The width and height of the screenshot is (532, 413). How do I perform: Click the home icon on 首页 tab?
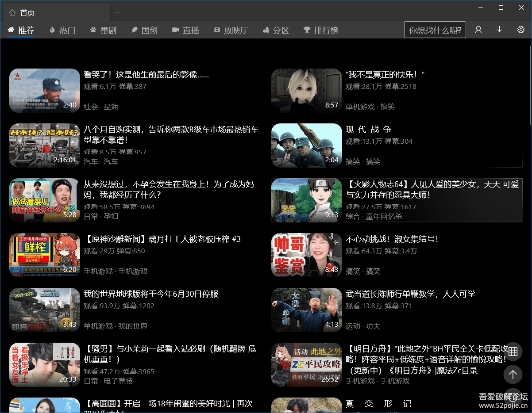tap(12, 13)
